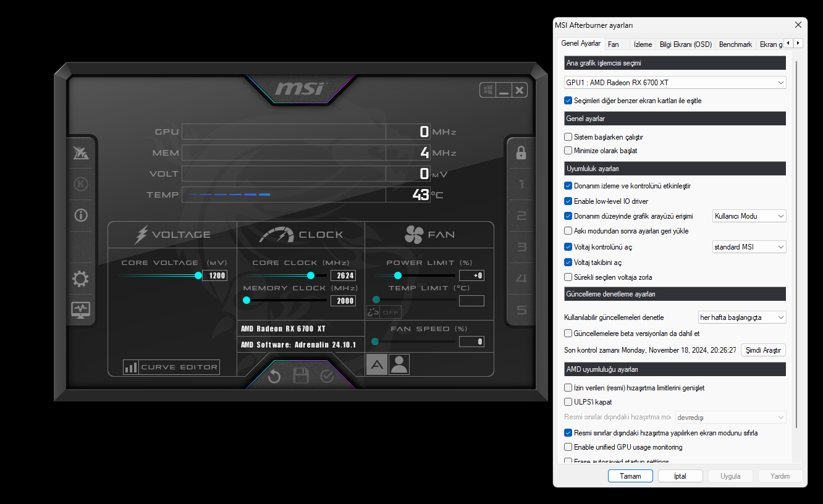The width and height of the screenshot is (823, 504).
Task: Enable auto fan speed with the A button
Action: [377, 364]
